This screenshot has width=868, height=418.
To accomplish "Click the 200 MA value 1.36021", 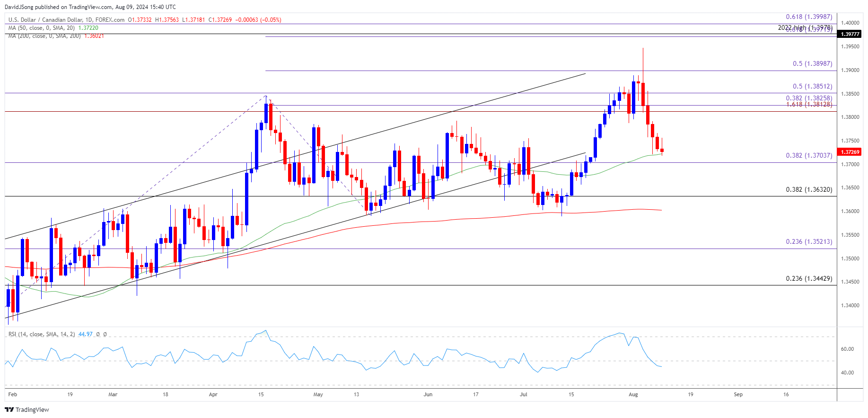I will [94, 36].
